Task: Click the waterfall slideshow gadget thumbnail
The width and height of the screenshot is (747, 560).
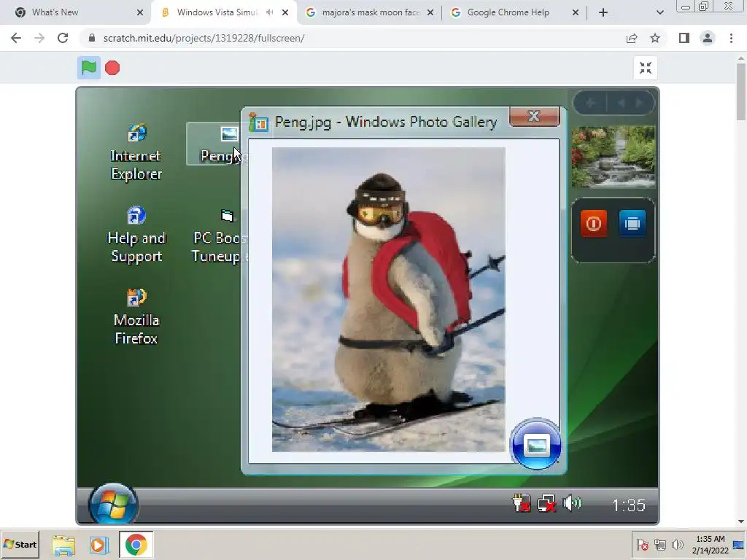Action: tap(613, 156)
